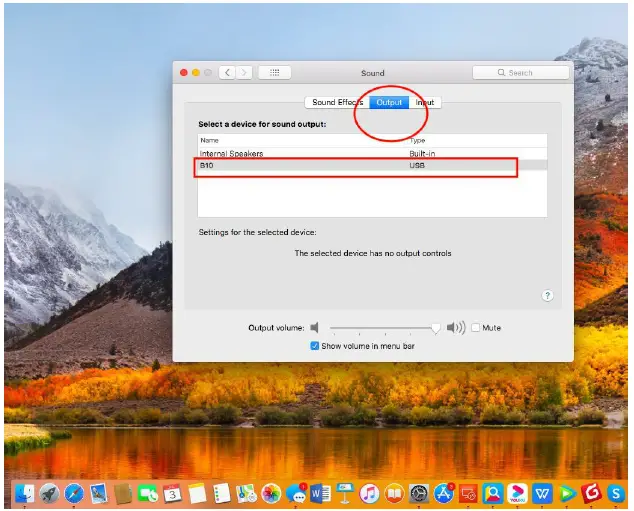Viewport: 634px width, 511px height.
Task: Enable the Mute checkbox
Action: point(476,327)
